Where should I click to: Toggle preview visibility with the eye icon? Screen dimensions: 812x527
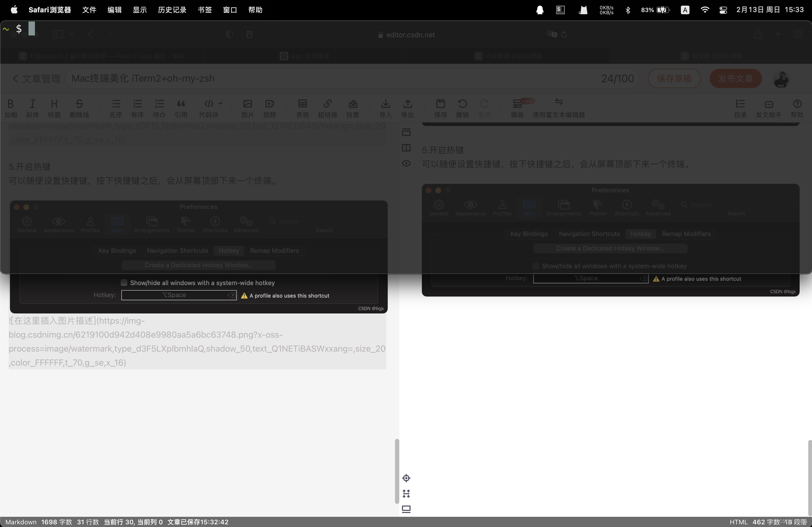(x=406, y=163)
